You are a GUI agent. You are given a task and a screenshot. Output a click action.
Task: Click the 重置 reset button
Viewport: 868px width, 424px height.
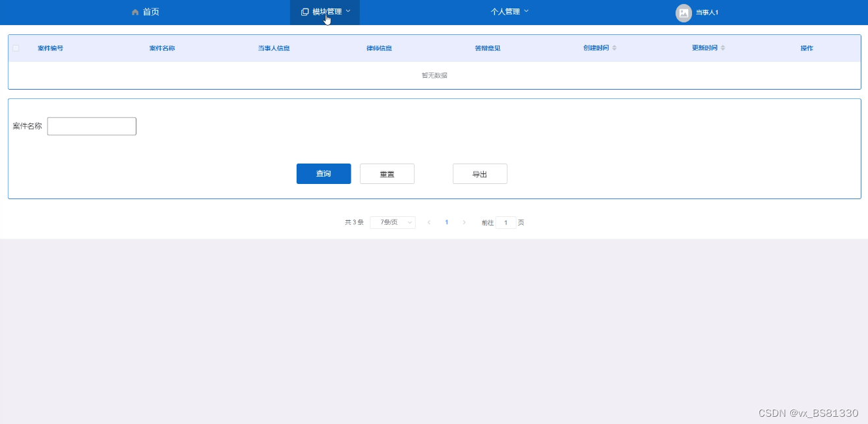tap(387, 173)
